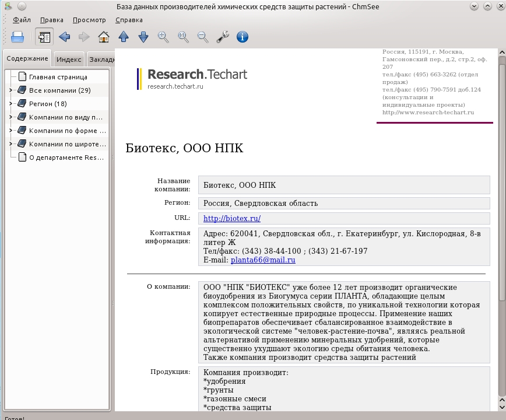The image size is (506, 420).
Task: Click the blue down arrow icon
Action: [x=143, y=37]
